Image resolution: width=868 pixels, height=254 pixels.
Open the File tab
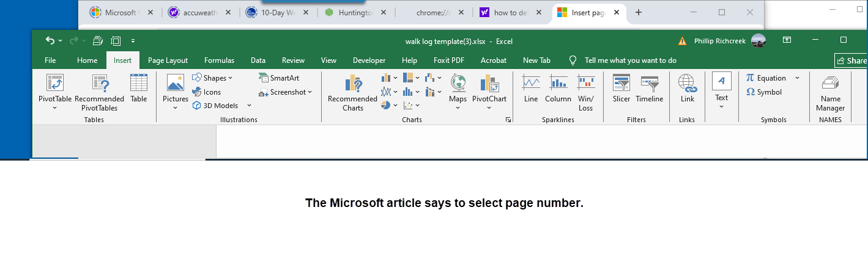50,60
